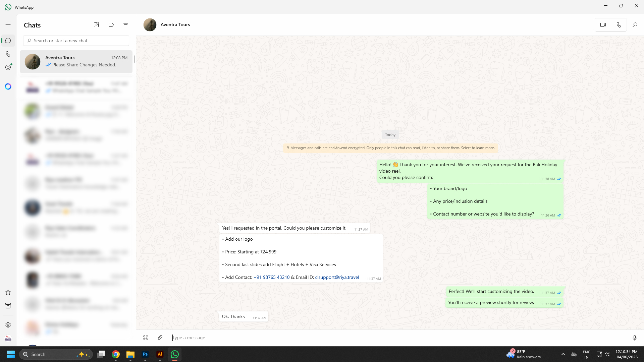Open the clock and calendar flyout
The width and height of the screenshot is (644, 362).
point(627,354)
